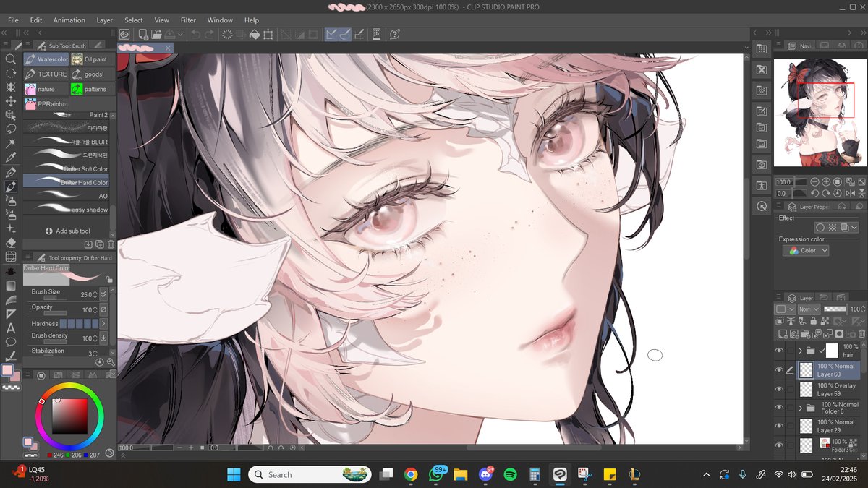The image size is (868, 488).
Task: Expand the hair folder in Layers
Action: [801, 349]
